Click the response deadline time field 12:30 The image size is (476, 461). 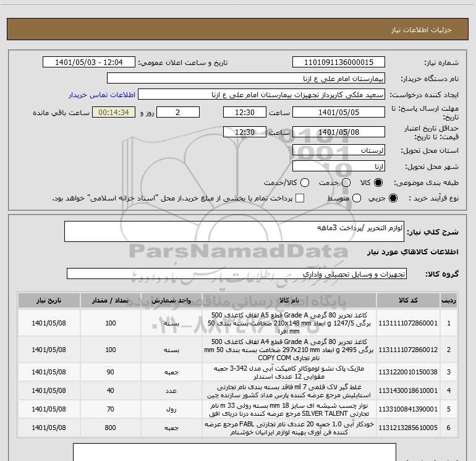click(245, 112)
